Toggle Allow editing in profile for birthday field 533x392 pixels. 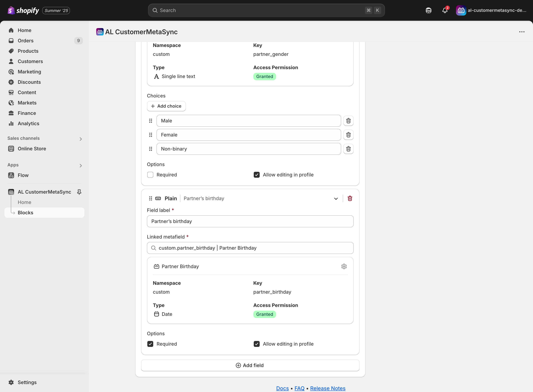point(257,344)
